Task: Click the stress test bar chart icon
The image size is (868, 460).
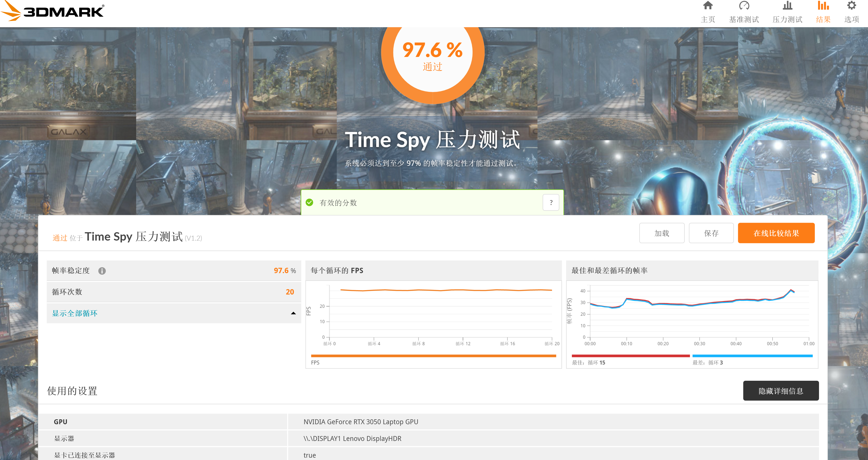Action: 787,5
